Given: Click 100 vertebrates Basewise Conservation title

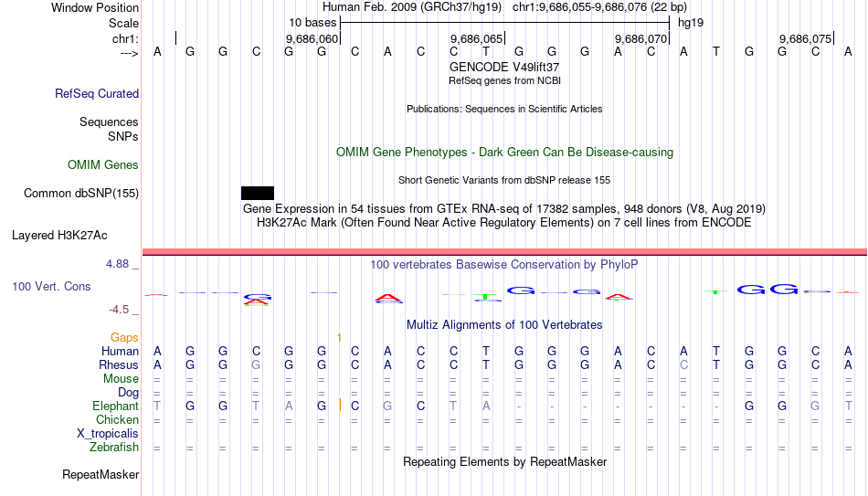Looking at the screenshot, I should (504, 265).
